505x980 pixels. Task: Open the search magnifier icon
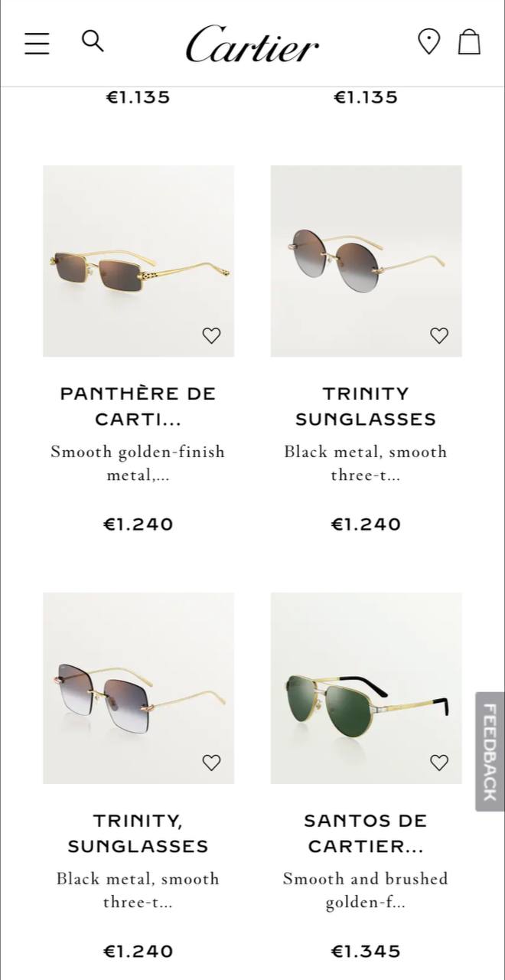click(93, 41)
